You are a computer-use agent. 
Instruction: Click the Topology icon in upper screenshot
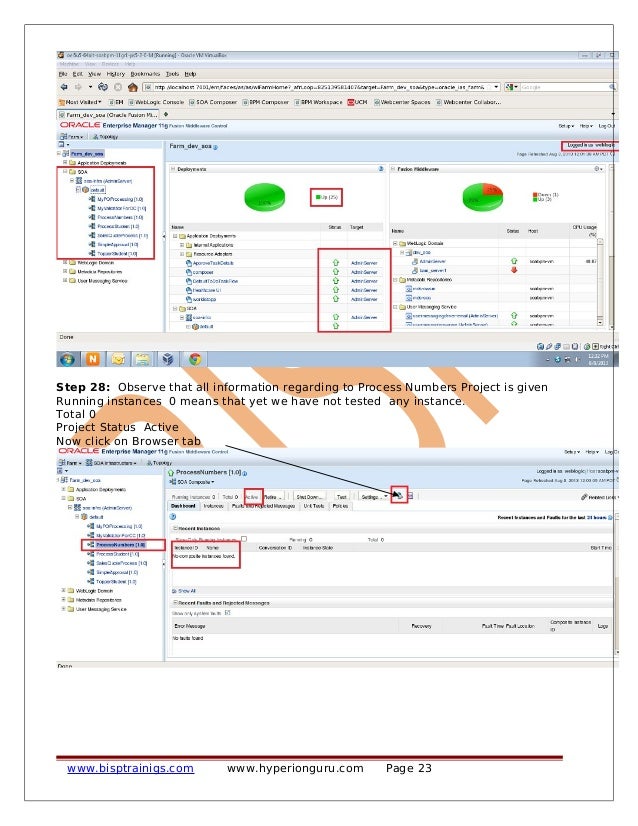(x=95, y=136)
